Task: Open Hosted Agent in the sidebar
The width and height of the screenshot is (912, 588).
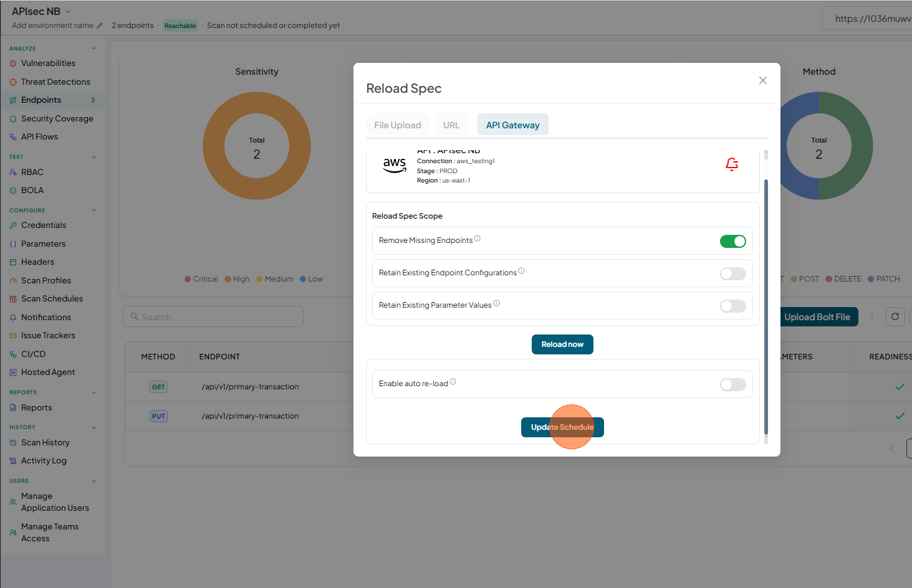Action: coord(48,372)
